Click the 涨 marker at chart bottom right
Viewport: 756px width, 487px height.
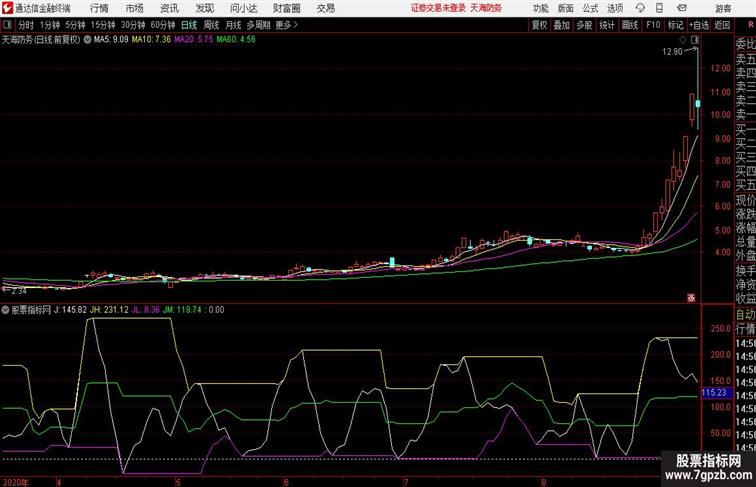[x=691, y=298]
